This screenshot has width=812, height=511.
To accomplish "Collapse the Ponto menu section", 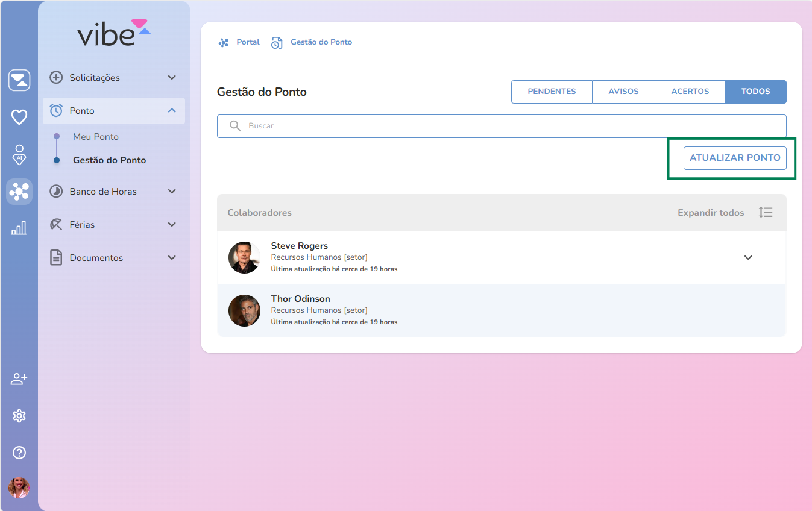I will (x=172, y=111).
